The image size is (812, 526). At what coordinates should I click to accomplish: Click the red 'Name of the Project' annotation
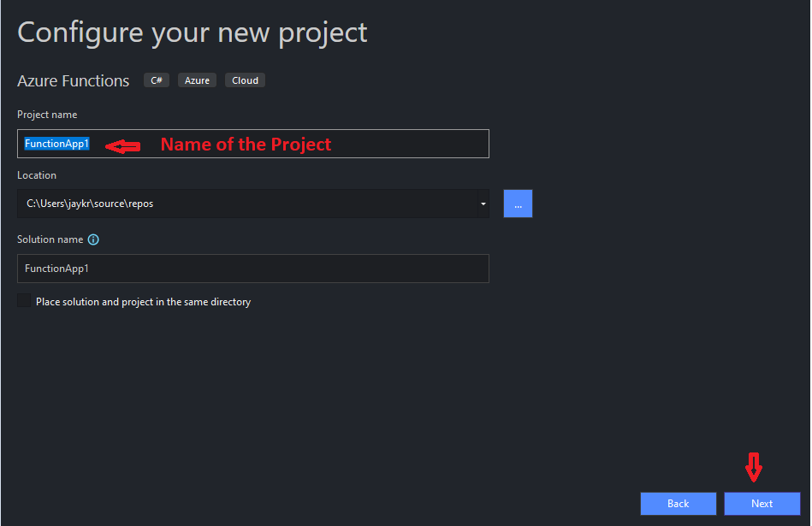click(246, 145)
